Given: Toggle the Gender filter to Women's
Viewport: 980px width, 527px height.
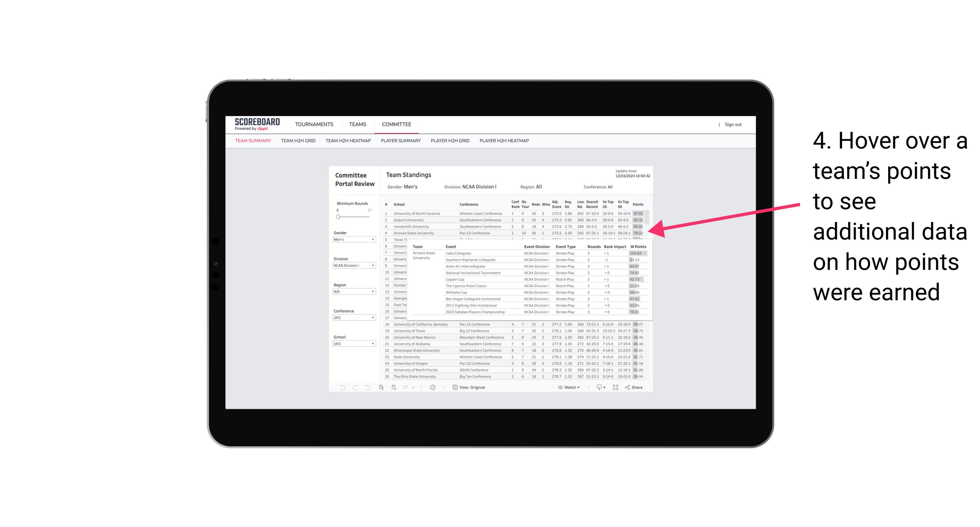Looking at the screenshot, I should 354,240.
